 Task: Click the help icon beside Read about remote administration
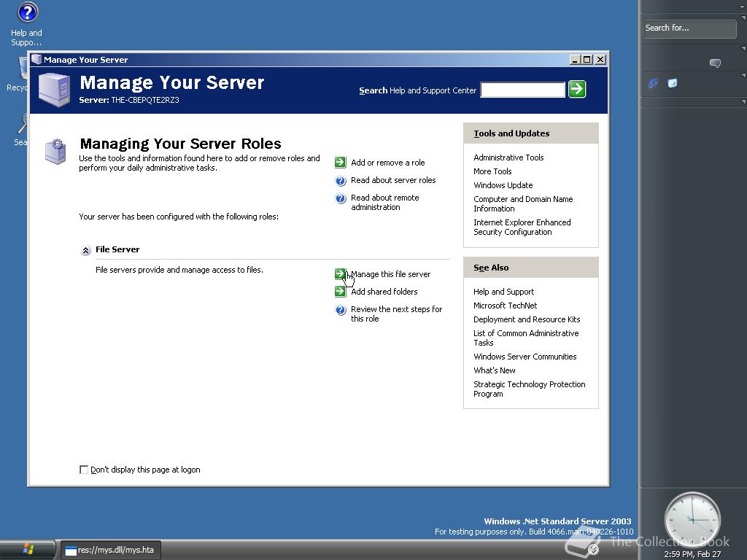tap(341, 198)
